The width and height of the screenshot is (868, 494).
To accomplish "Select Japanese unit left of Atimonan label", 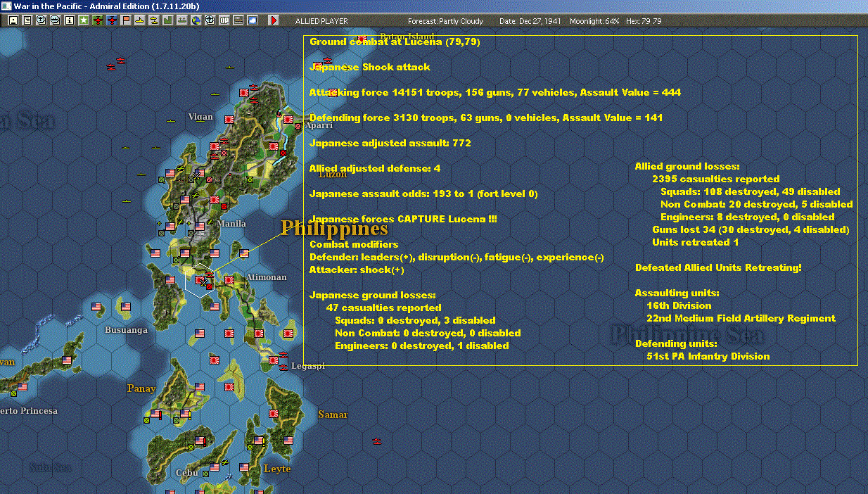I will tap(229, 279).
